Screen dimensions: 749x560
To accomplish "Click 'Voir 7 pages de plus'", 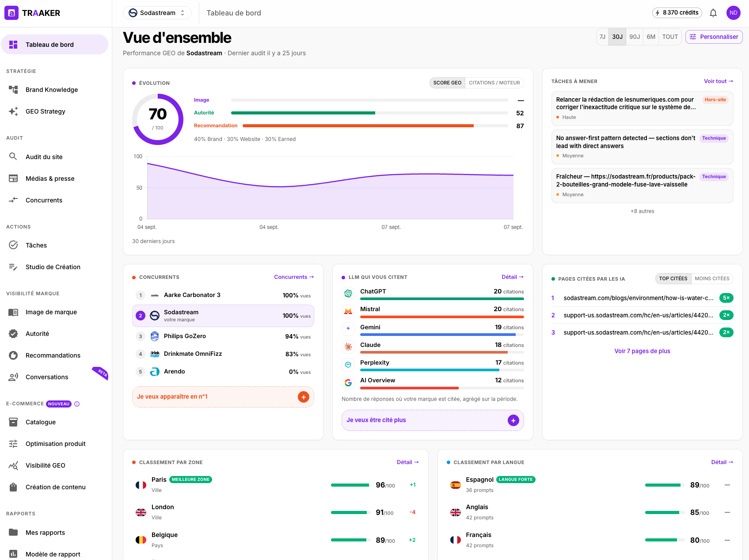I will pos(642,351).
